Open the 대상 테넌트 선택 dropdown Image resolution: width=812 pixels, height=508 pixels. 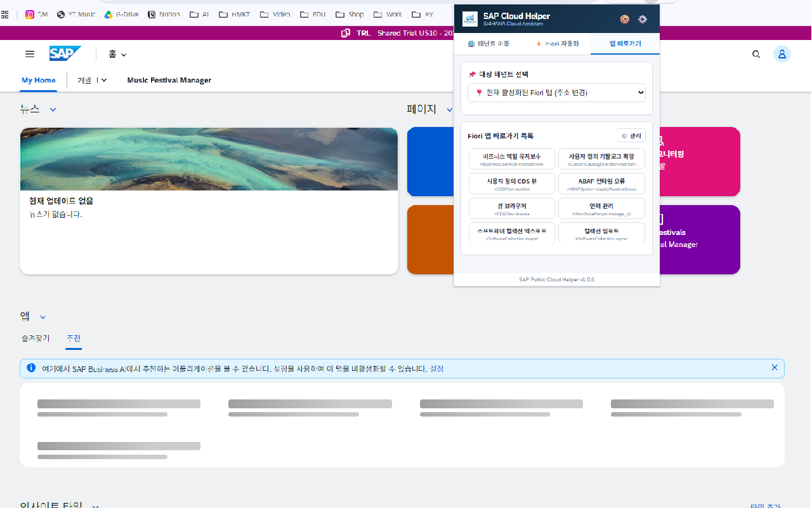point(556,93)
